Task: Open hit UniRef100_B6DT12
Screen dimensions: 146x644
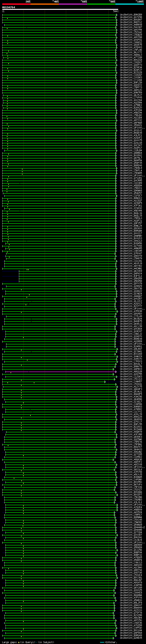Action: [131, 22]
